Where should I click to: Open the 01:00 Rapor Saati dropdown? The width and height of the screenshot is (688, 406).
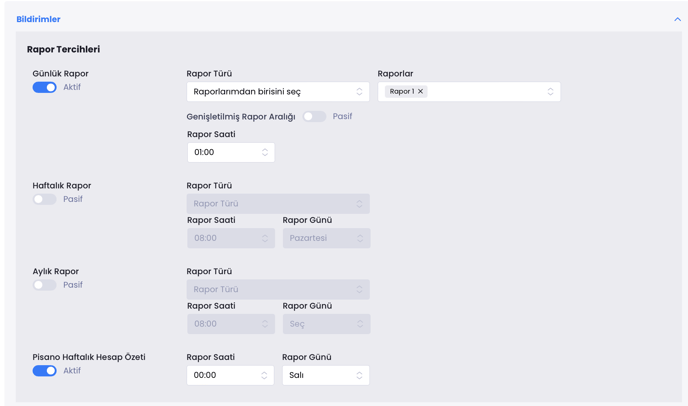(230, 153)
